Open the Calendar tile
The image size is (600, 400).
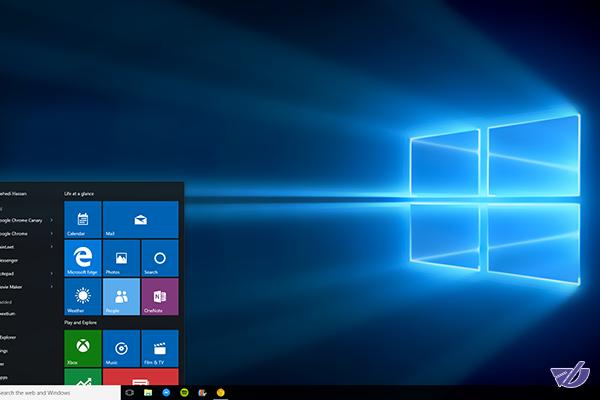pyautogui.click(x=83, y=220)
